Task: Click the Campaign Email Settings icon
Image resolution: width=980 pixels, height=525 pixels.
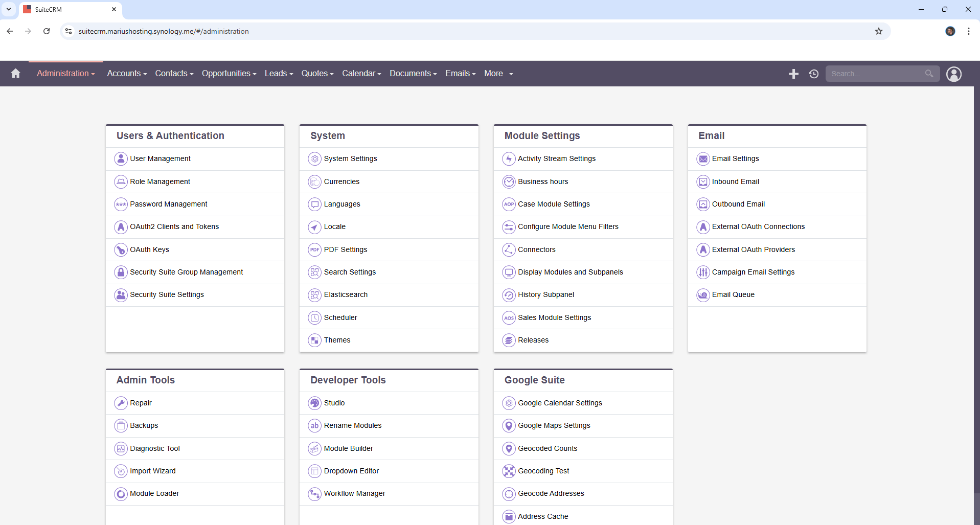Action: coord(703,272)
